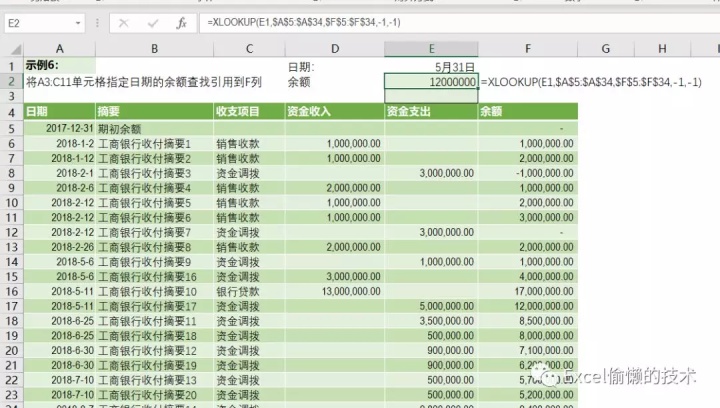The width and height of the screenshot is (720, 408).
Task: Click the 日期: label in cell D1
Action: pos(301,67)
